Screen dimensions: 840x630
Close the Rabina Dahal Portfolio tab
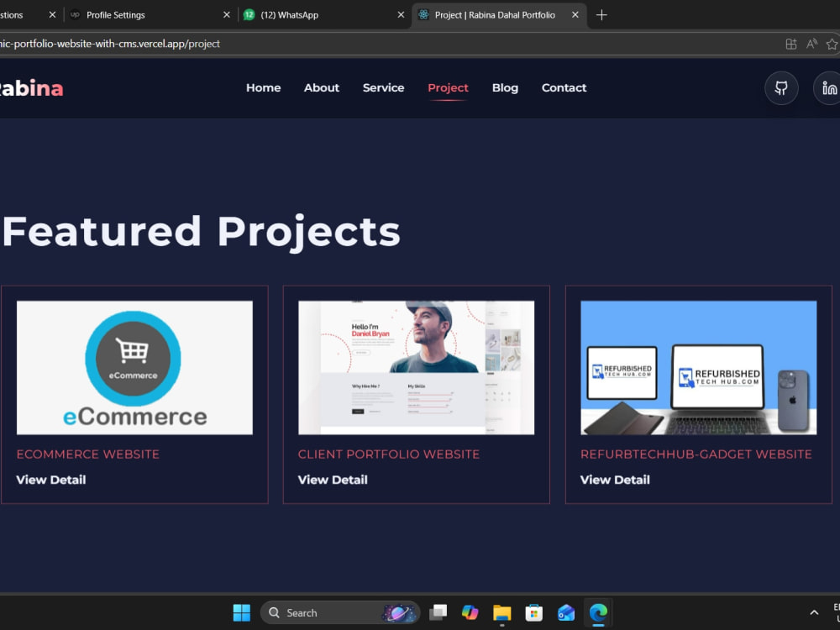click(x=575, y=15)
